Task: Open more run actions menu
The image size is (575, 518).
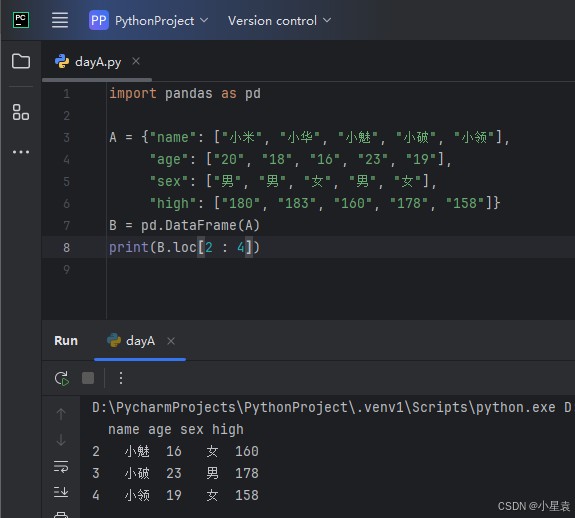Action: pyautogui.click(x=121, y=378)
